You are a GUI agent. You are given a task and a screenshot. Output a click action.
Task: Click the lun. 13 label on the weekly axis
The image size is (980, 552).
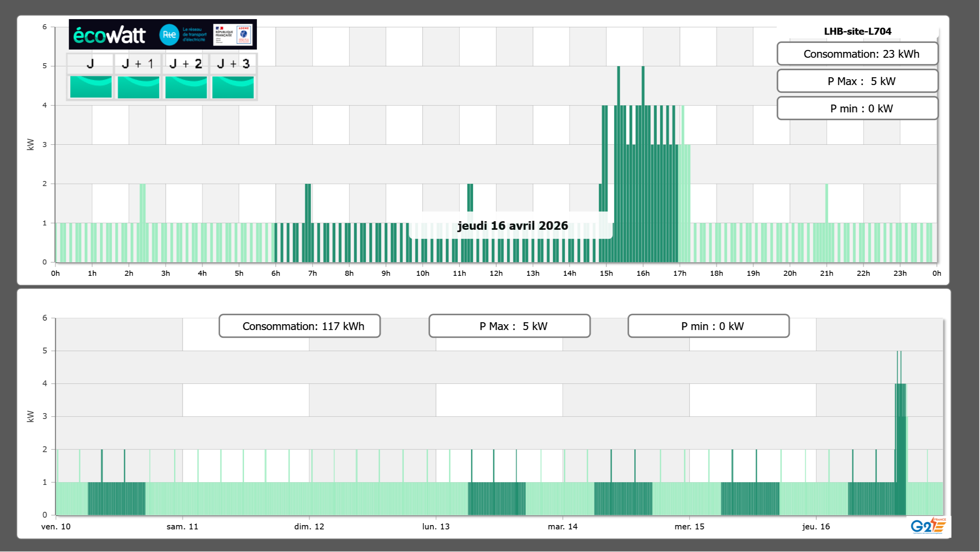click(436, 527)
